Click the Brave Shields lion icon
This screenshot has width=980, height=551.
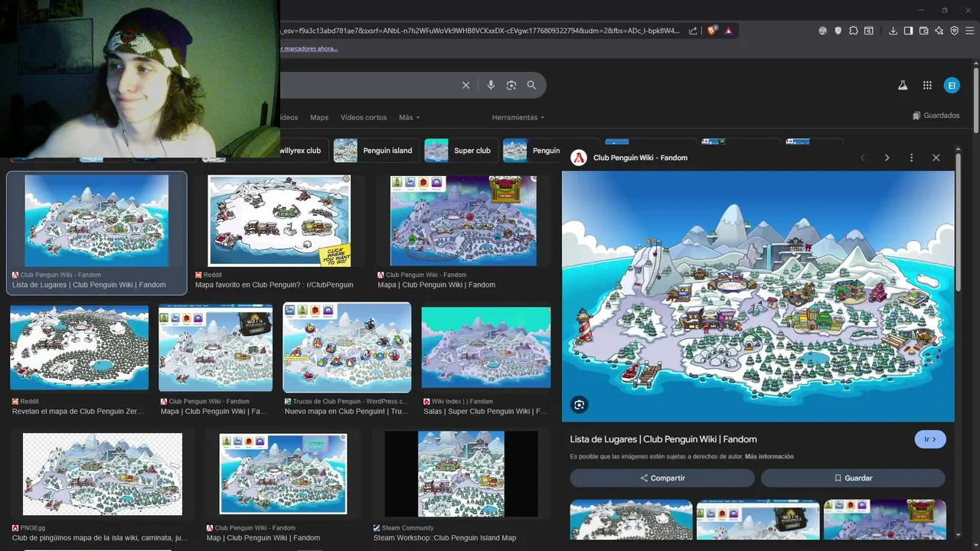pos(712,31)
